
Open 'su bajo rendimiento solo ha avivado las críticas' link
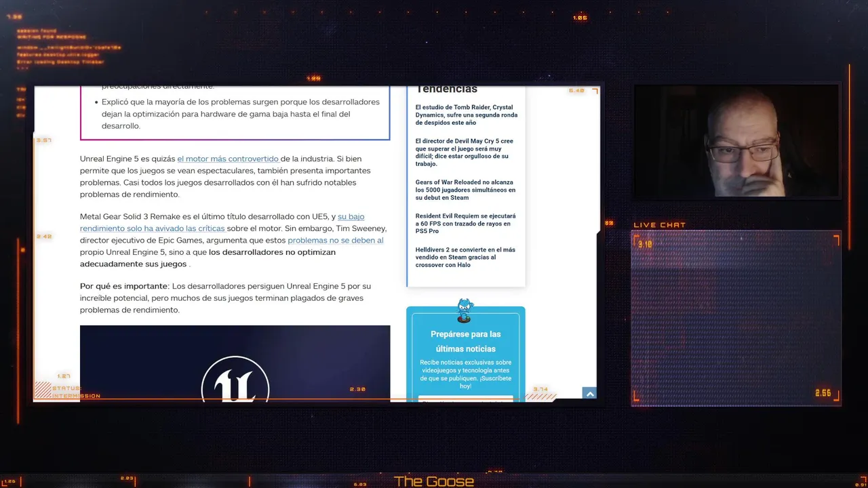tap(222, 222)
